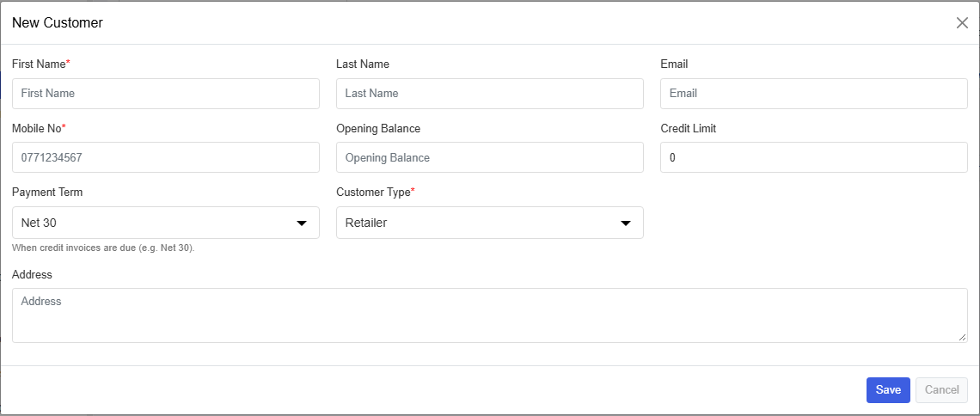
Task: Click the 'Last Name' label
Action: point(363,64)
